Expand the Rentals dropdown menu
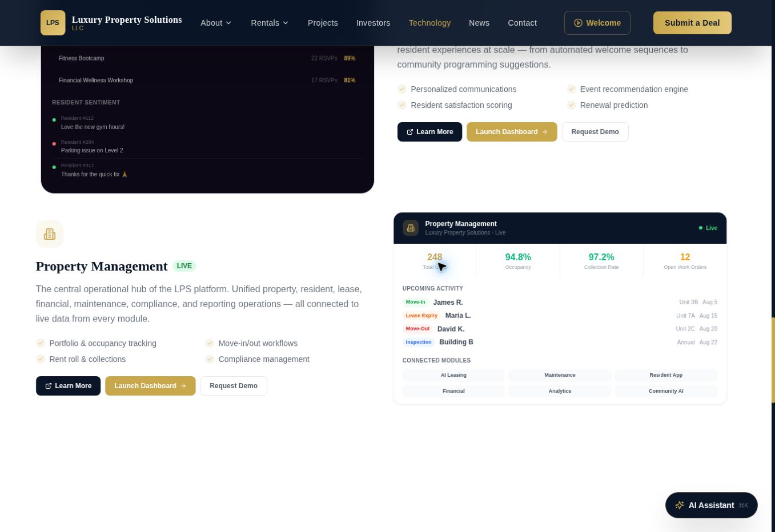The image size is (775, 532). point(270,23)
